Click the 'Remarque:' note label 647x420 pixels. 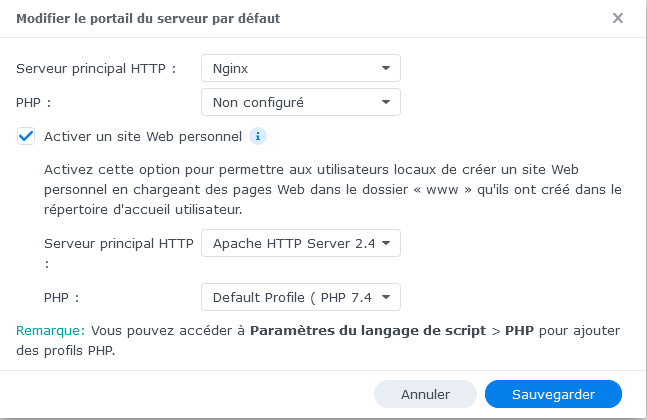(x=48, y=331)
